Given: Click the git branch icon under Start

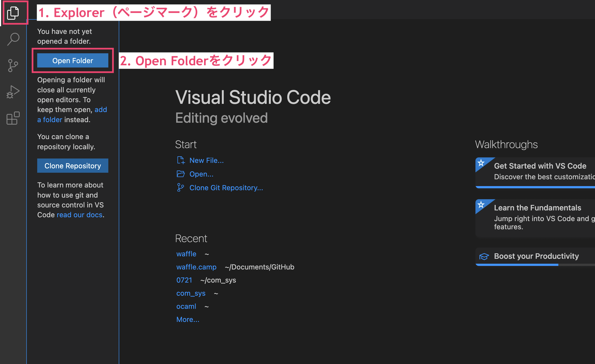Looking at the screenshot, I should click(181, 188).
